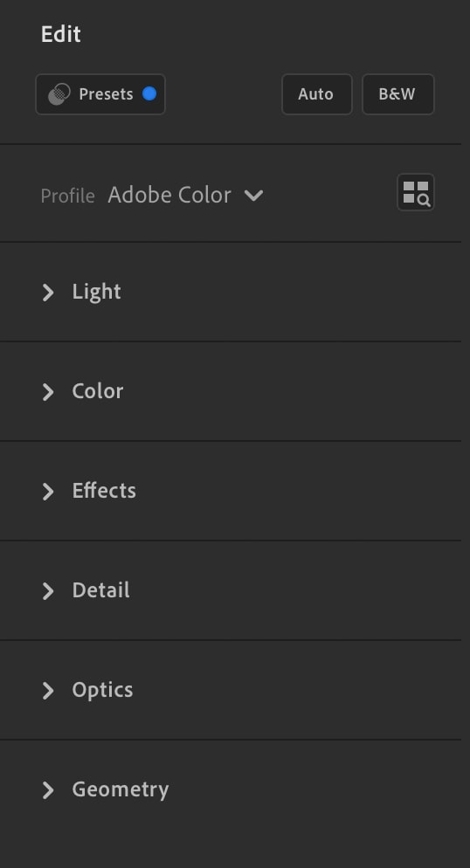Viewport: 470px width, 868px height.
Task: Expand the Geometry section chevron
Action: pyautogui.click(x=48, y=790)
